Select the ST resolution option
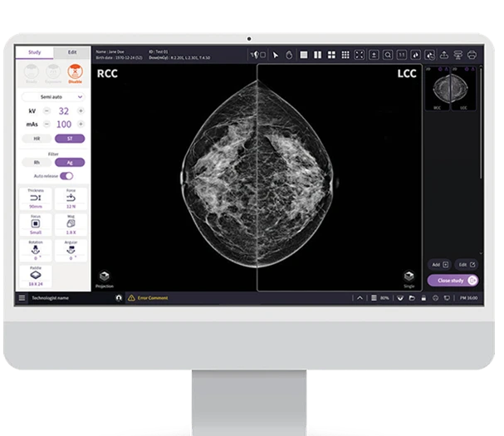This screenshot has height=436, width=504. point(70,139)
